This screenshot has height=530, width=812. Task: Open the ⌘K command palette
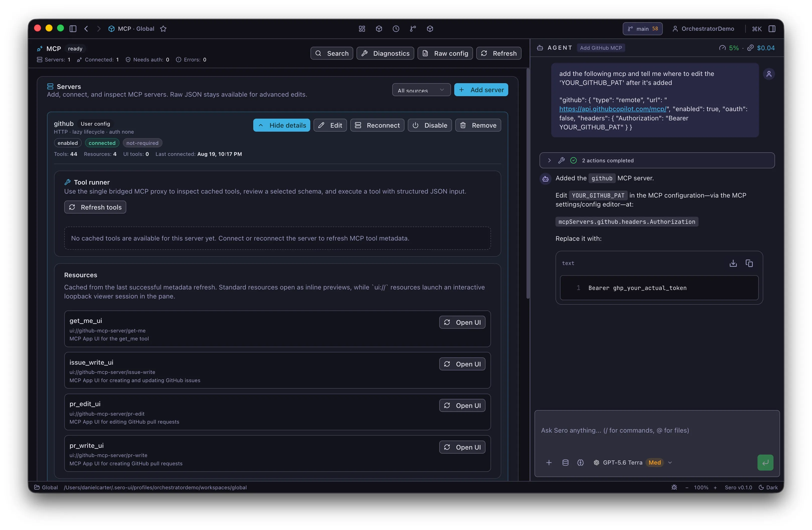[x=757, y=29]
